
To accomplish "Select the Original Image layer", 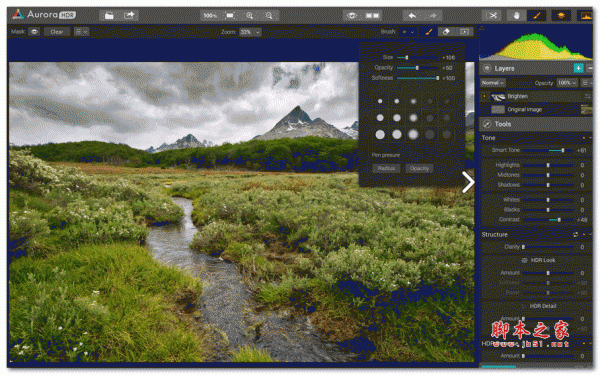I will tap(536, 110).
